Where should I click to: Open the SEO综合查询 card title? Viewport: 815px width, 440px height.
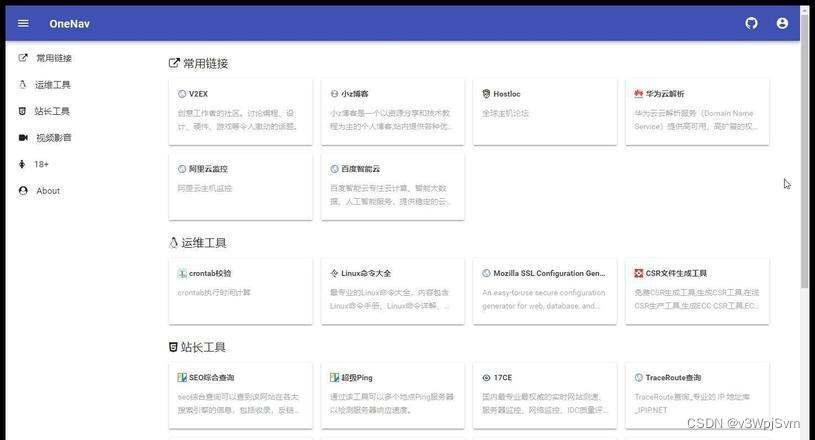[212, 378]
